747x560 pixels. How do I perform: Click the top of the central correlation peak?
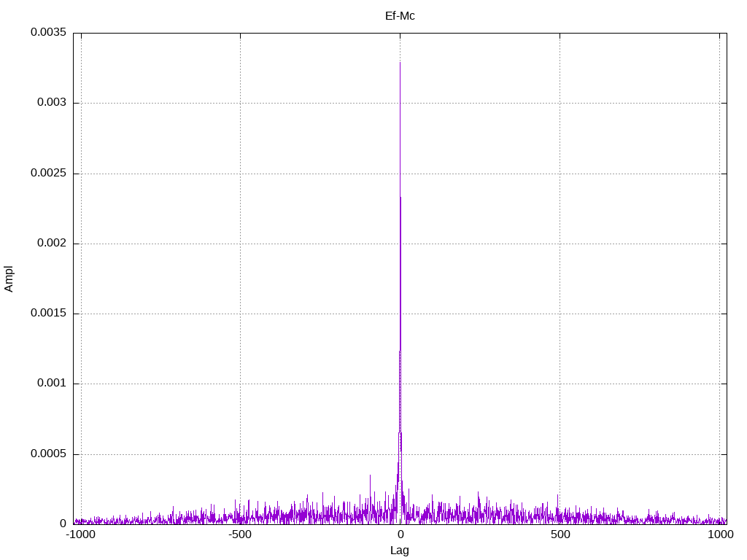400,63
